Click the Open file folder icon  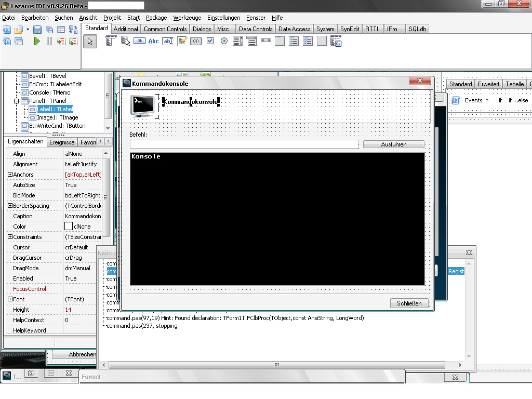pyautogui.click(x=19, y=30)
